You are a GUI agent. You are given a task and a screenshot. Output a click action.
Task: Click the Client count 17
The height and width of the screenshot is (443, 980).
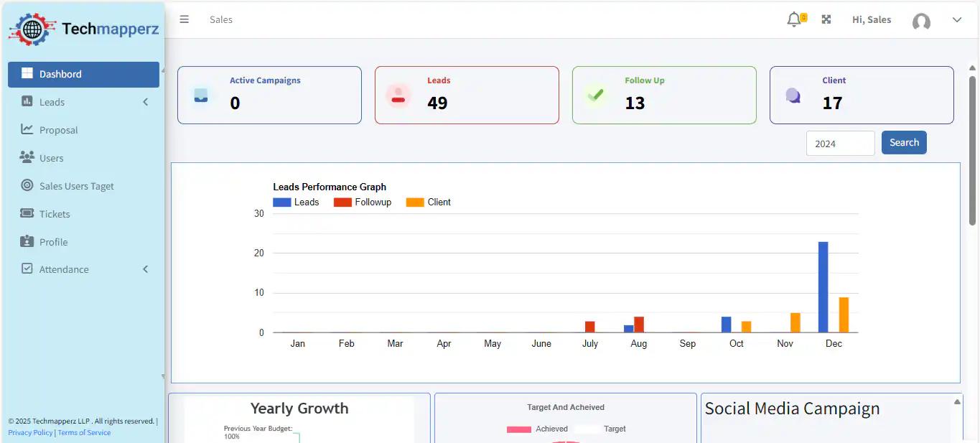tap(832, 103)
